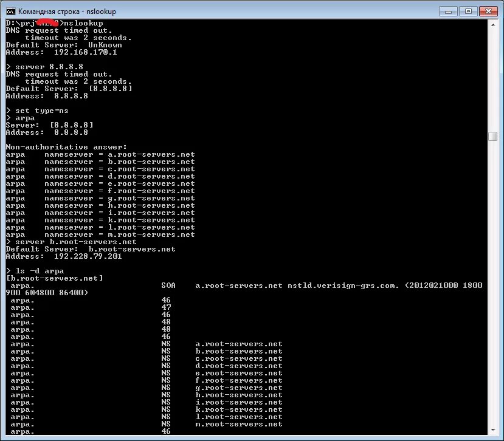The image size is (504, 441).
Task: Click the window title 'Командная строка - nslookup'
Action: coord(67,12)
